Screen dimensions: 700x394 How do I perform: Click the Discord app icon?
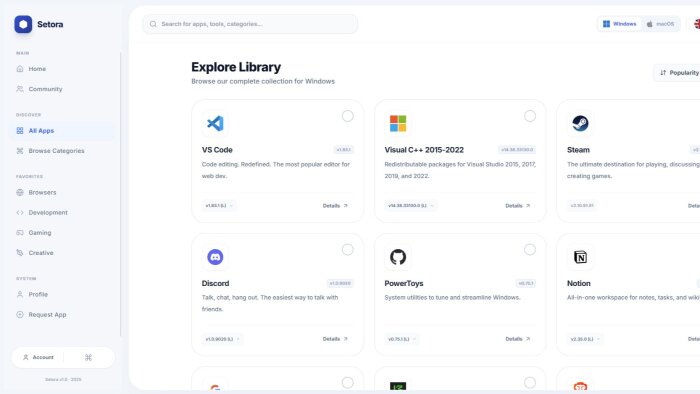215,257
